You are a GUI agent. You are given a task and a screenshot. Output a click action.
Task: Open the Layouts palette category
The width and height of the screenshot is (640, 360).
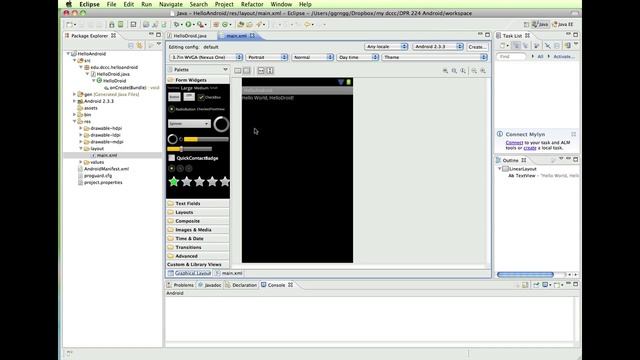[x=198, y=212]
